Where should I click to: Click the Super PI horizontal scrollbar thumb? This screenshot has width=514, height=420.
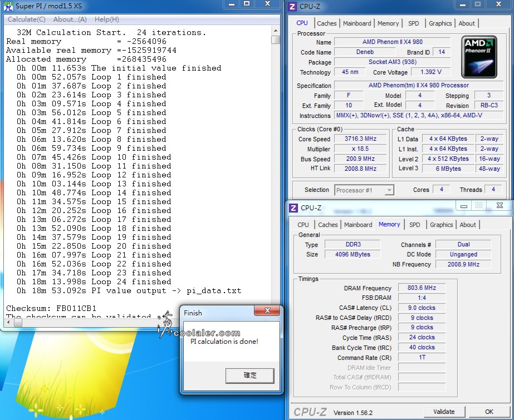tap(18, 323)
